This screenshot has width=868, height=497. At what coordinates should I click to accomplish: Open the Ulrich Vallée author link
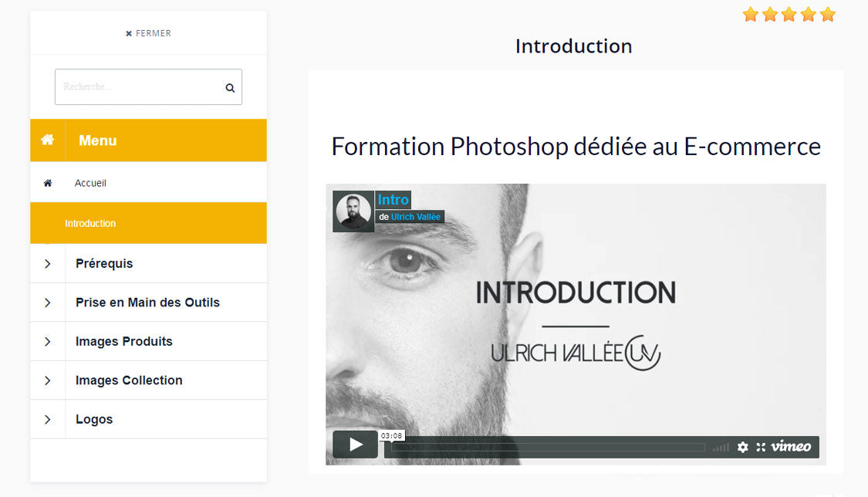[x=416, y=217]
